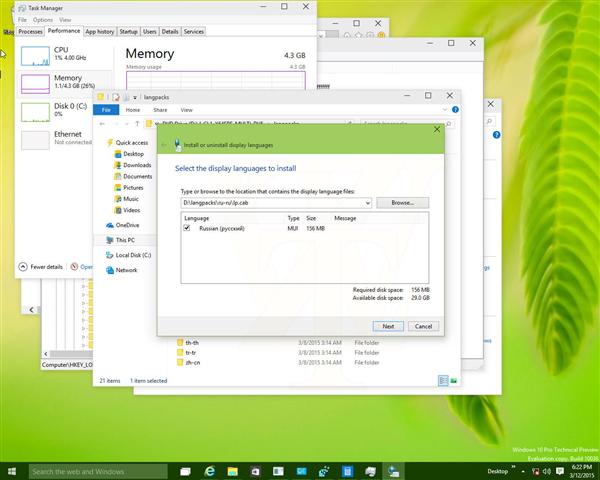Collapse Task Manager with Fewer details

(45, 267)
